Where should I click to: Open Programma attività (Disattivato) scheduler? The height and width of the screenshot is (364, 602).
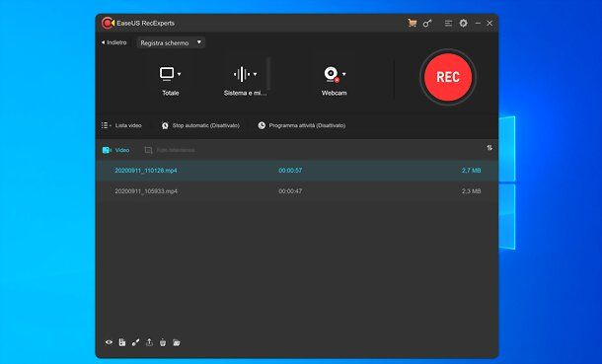pos(301,125)
